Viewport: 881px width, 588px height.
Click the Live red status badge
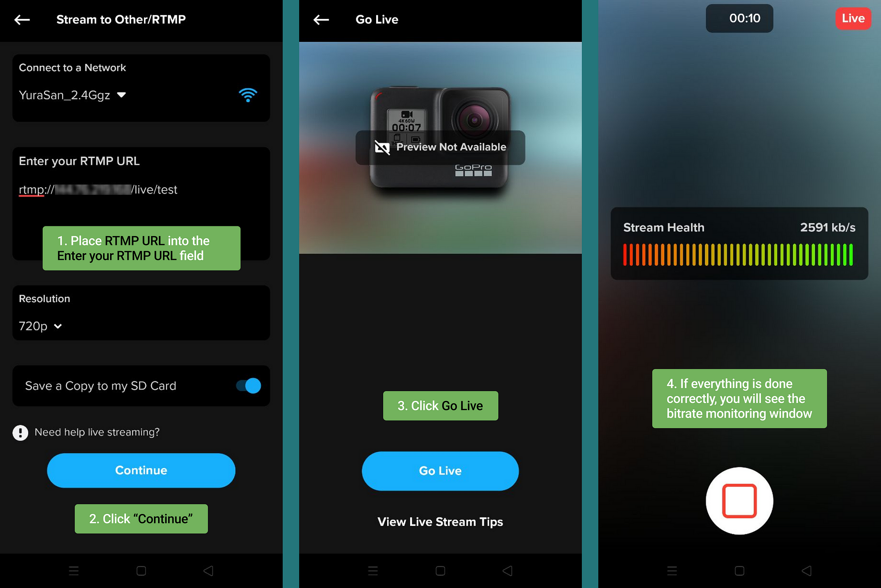854,18
